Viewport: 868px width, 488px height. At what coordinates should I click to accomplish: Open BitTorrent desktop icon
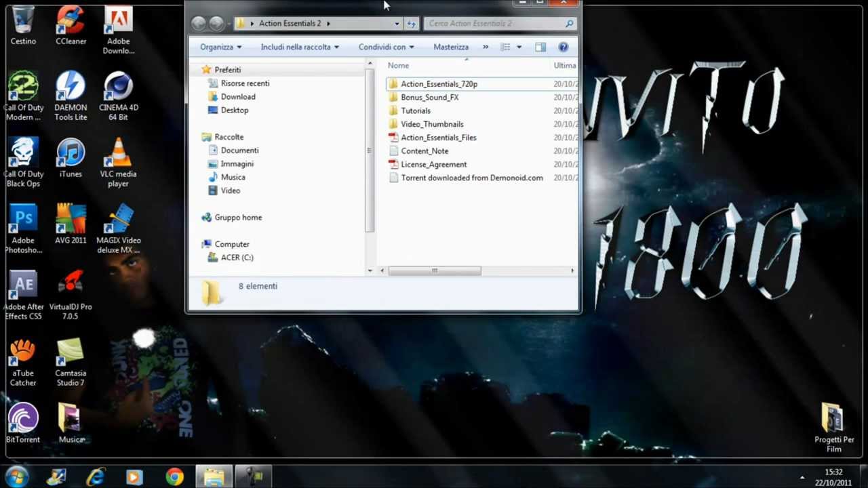23,424
